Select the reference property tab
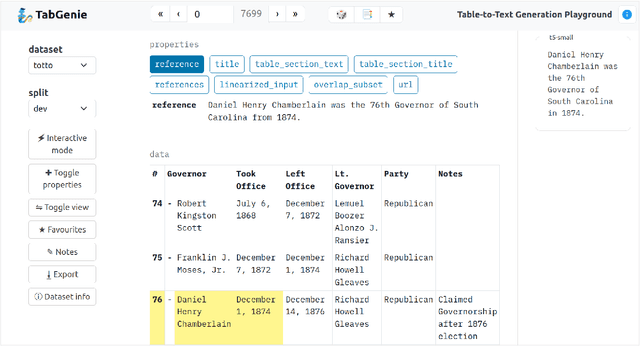The image size is (640, 362). (x=177, y=64)
